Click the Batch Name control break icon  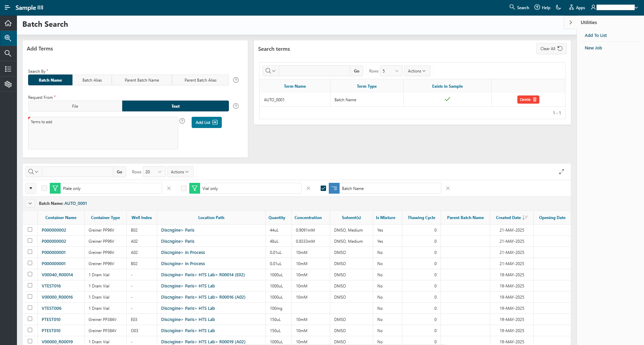click(334, 188)
